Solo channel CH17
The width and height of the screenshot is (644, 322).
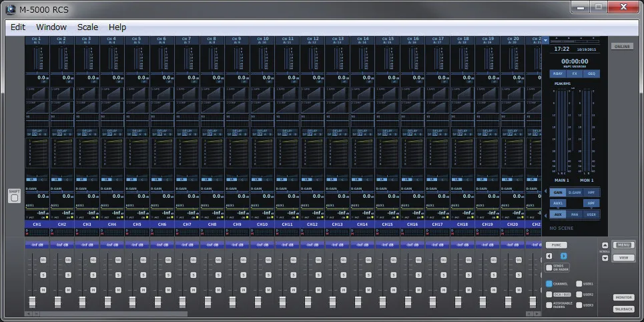444,275
